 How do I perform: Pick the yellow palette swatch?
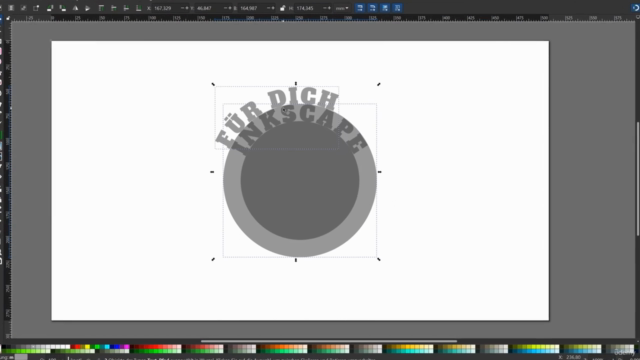87,347
